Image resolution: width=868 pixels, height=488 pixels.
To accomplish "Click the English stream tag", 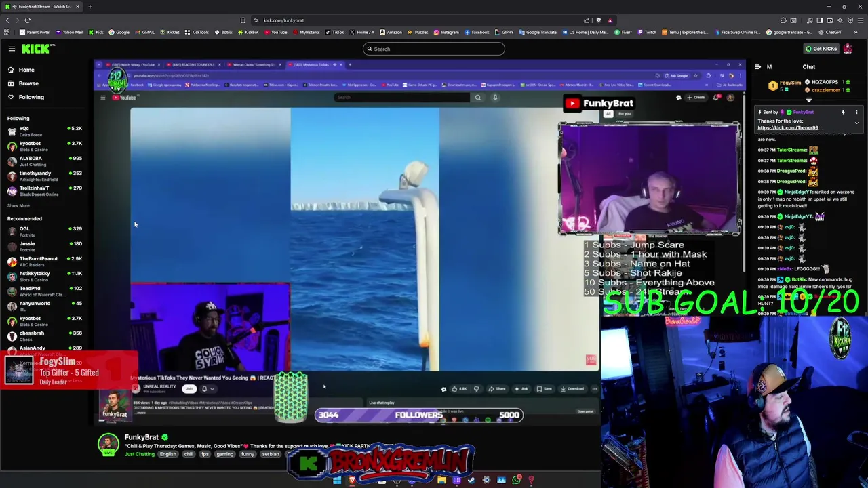I will tap(167, 454).
